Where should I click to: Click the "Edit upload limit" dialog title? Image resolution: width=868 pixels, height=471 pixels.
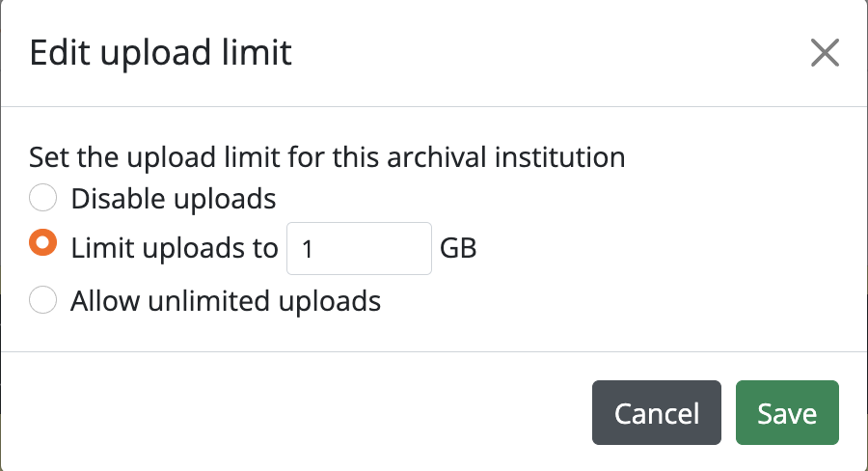pyautogui.click(x=160, y=52)
